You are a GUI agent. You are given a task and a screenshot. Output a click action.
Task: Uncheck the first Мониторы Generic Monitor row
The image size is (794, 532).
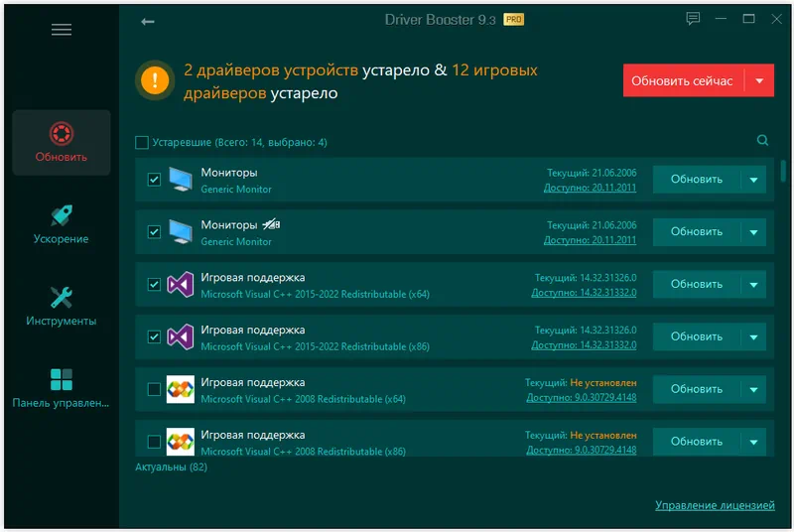154,180
